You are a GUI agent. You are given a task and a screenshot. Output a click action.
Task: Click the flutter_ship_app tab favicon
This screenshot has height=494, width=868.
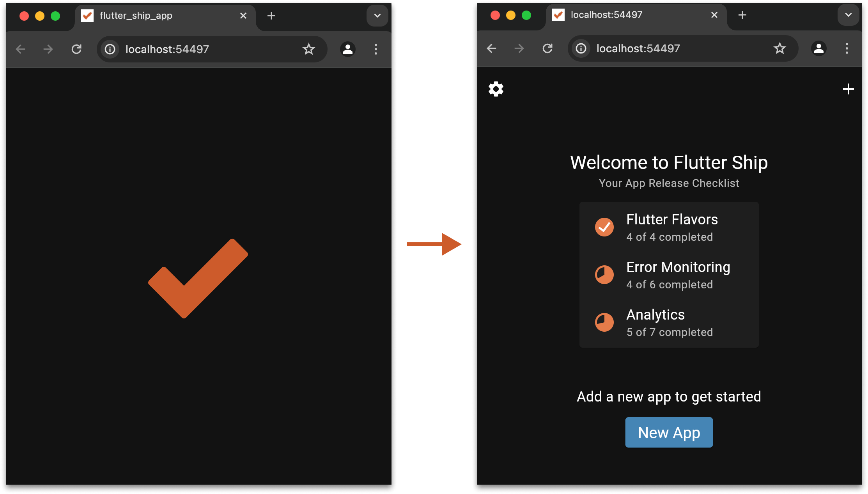[87, 16]
